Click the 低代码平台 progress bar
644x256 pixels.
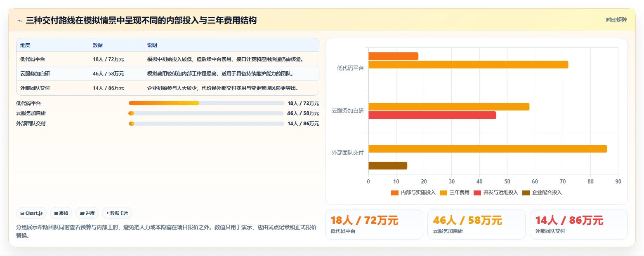point(207,103)
